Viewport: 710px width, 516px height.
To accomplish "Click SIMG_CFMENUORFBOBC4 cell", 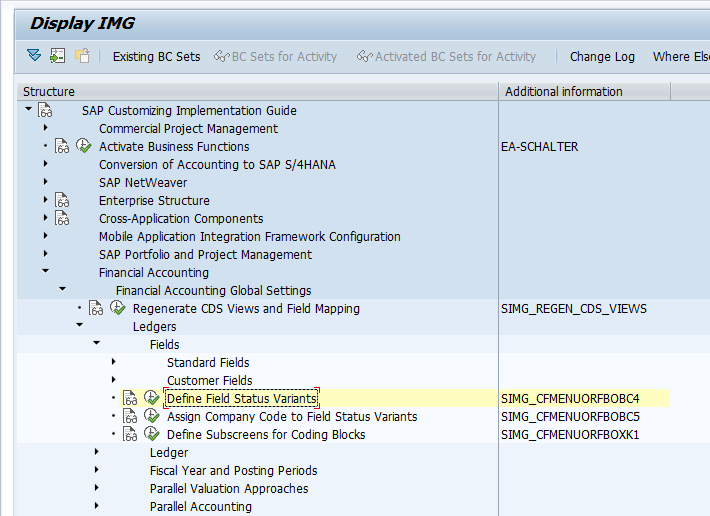I will pyautogui.click(x=570, y=398).
